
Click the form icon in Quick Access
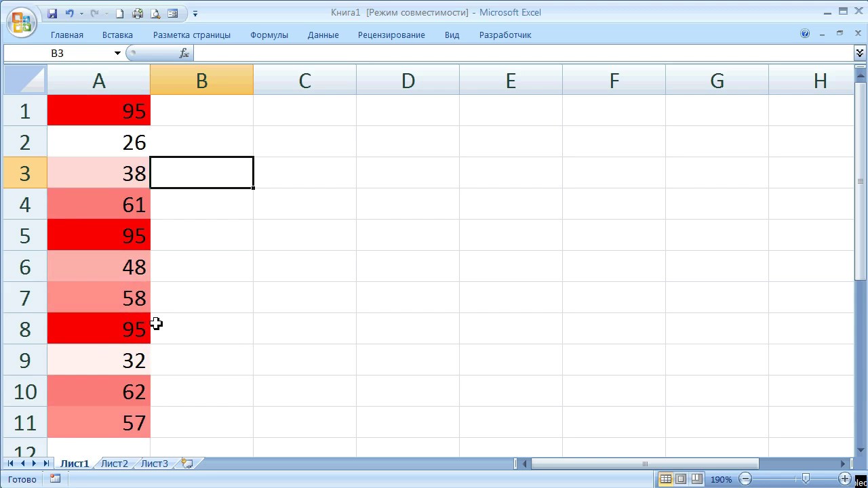click(173, 13)
